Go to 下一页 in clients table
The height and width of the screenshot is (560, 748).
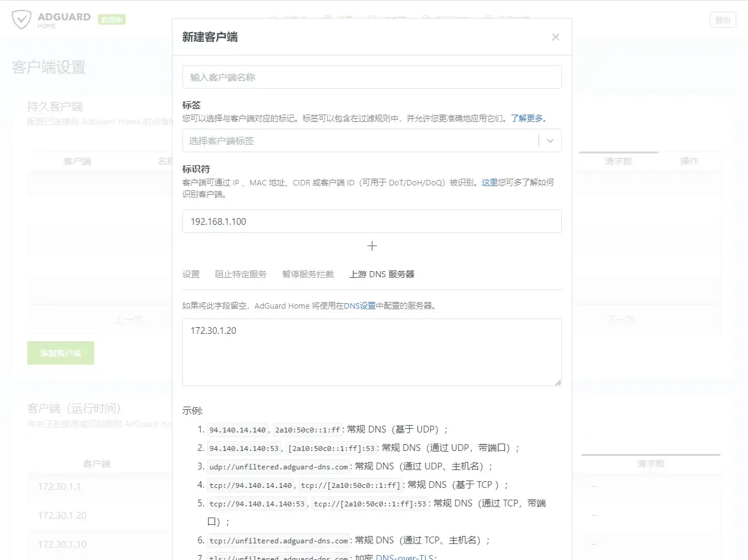point(619,320)
